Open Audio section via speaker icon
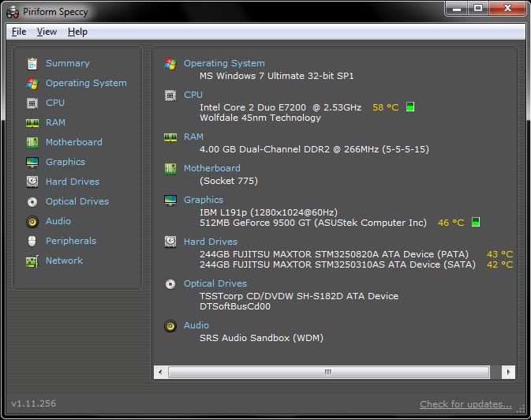 click(x=32, y=221)
